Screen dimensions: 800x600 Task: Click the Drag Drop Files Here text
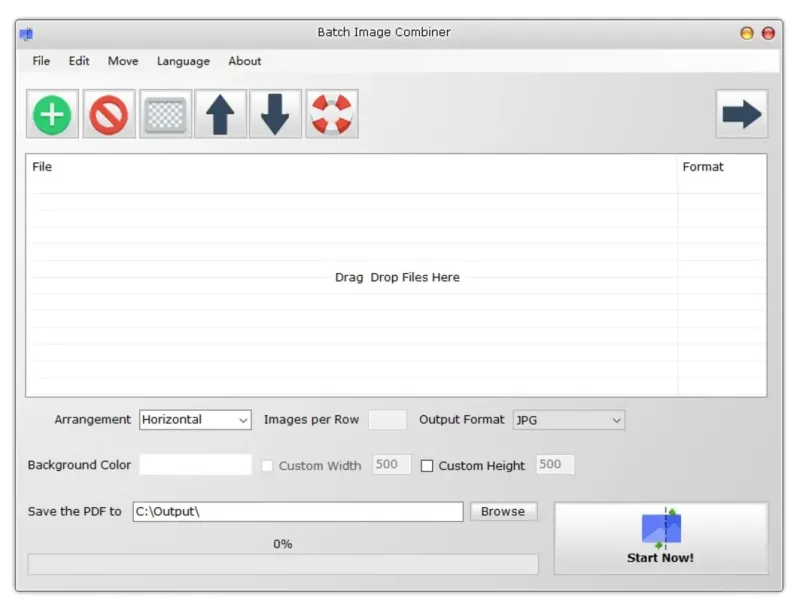tap(397, 278)
